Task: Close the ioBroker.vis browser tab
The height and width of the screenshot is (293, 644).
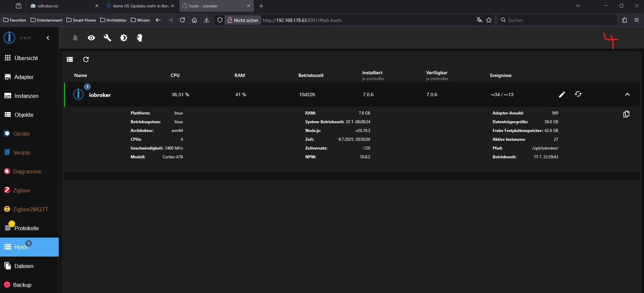Action: point(97,6)
